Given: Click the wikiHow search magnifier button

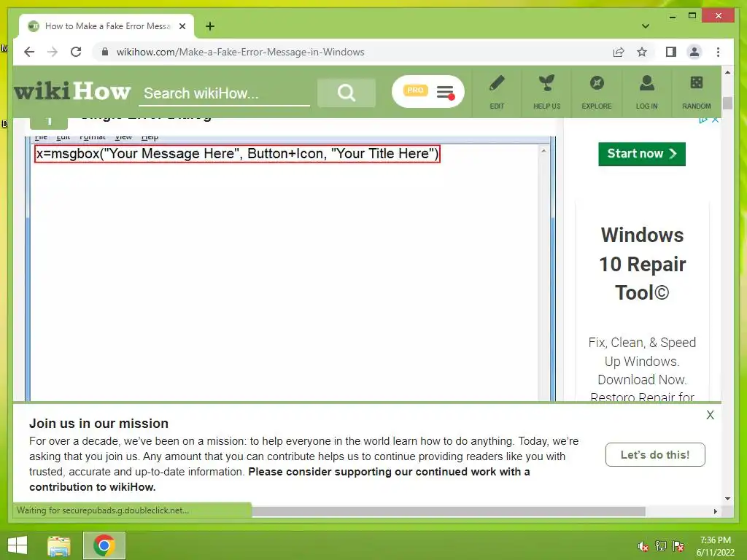Looking at the screenshot, I should pyautogui.click(x=347, y=93).
